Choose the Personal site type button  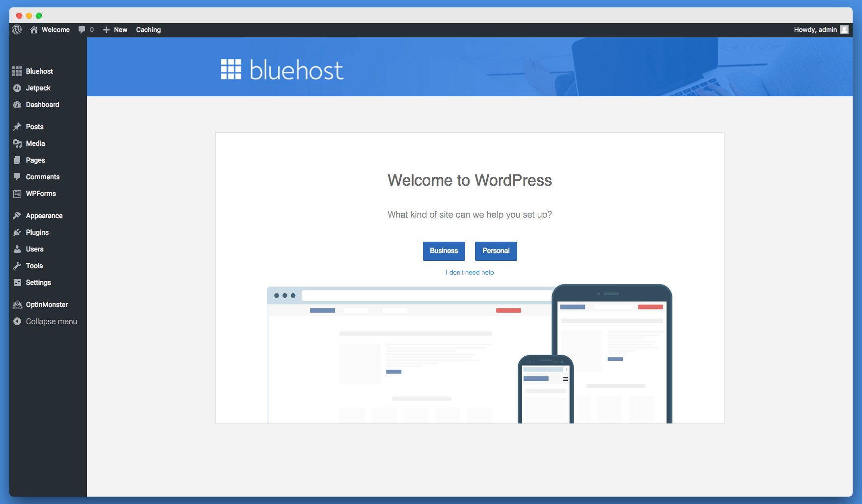[x=496, y=251]
